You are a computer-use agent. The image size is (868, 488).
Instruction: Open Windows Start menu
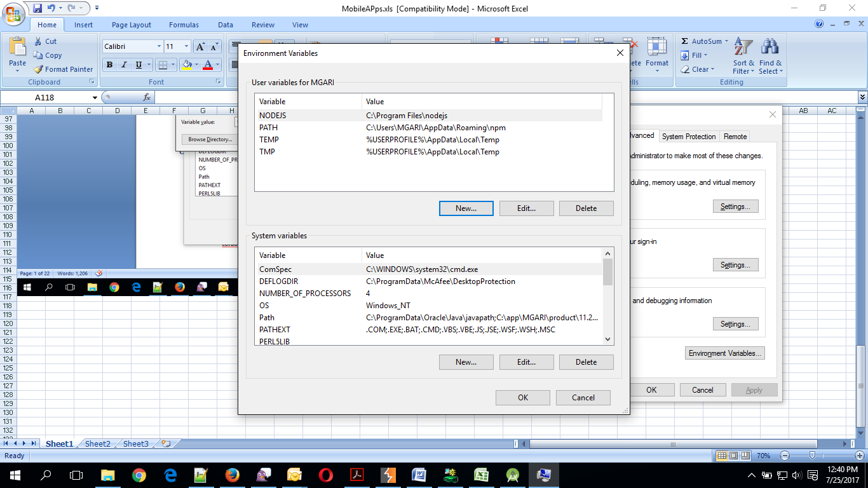coord(15,475)
